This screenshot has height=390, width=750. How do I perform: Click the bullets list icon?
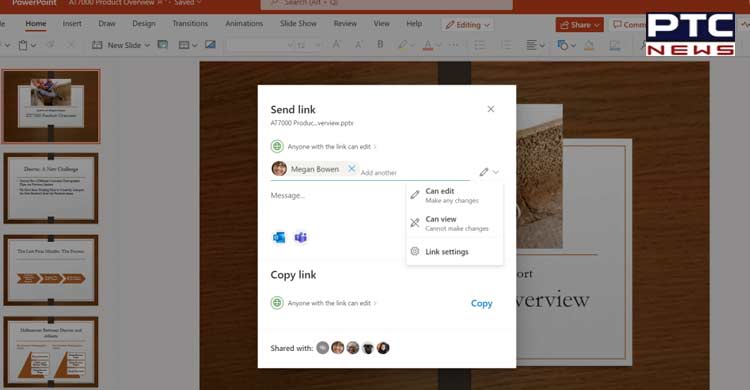[479, 45]
